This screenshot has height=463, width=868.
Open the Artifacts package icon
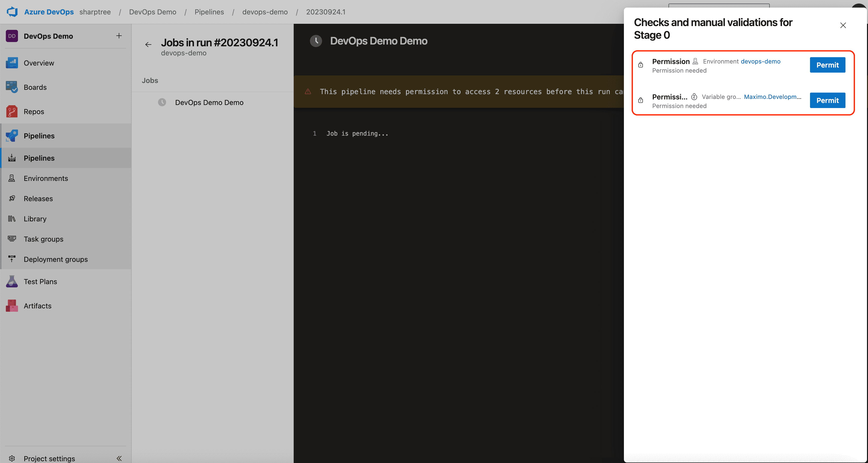coord(12,306)
